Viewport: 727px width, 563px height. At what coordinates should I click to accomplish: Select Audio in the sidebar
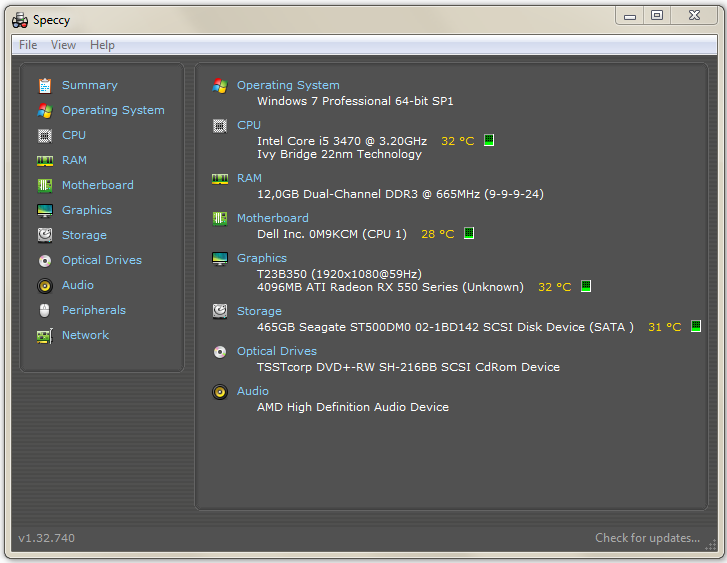(x=78, y=285)
